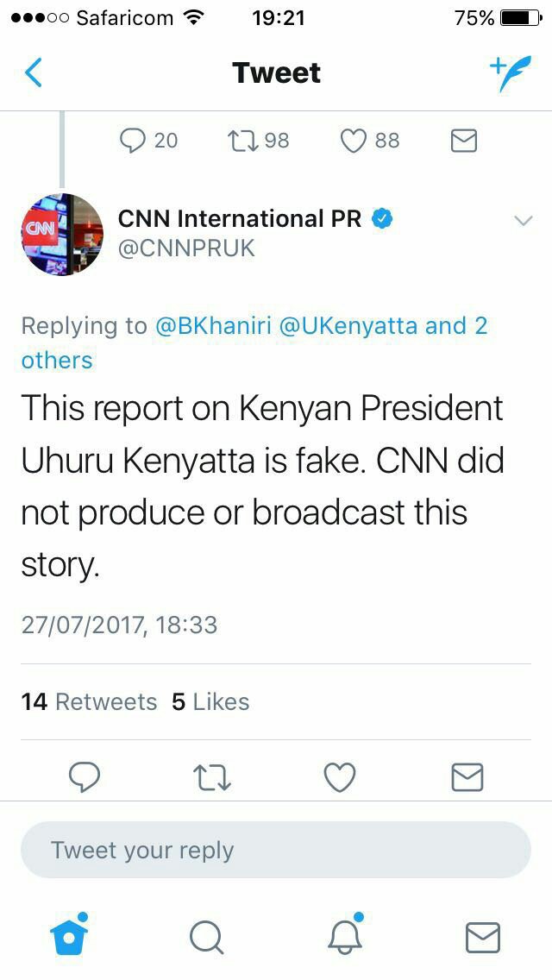
Task: Open the @UKenyatta mention link
Action: 348,326
